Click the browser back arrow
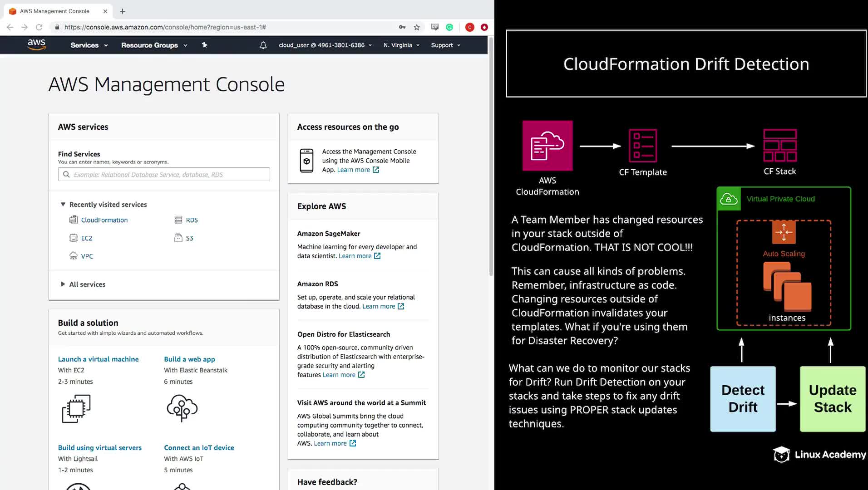Image resolution: width=868 pixels, height=490 pixels. (10, 27)
